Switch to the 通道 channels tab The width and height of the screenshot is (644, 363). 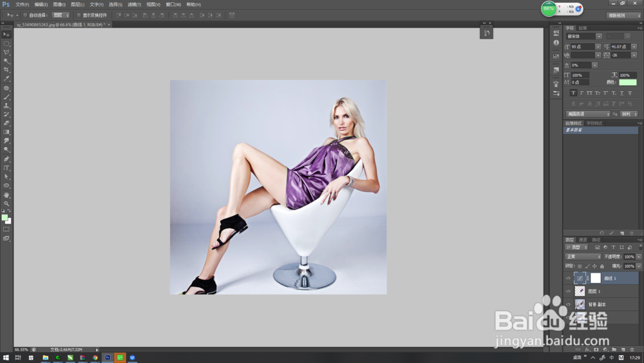tap(583, 240)
